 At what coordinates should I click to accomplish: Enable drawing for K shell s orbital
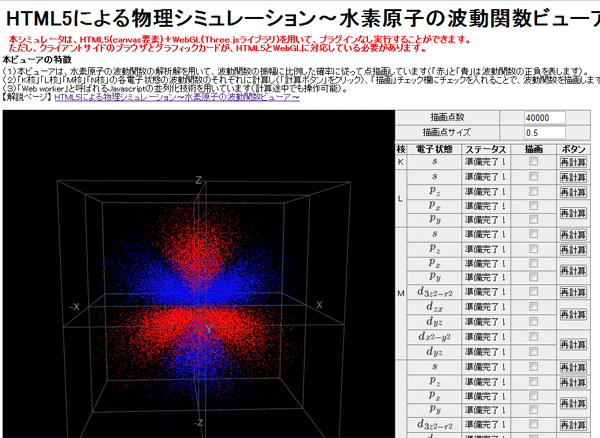(533, 162)
